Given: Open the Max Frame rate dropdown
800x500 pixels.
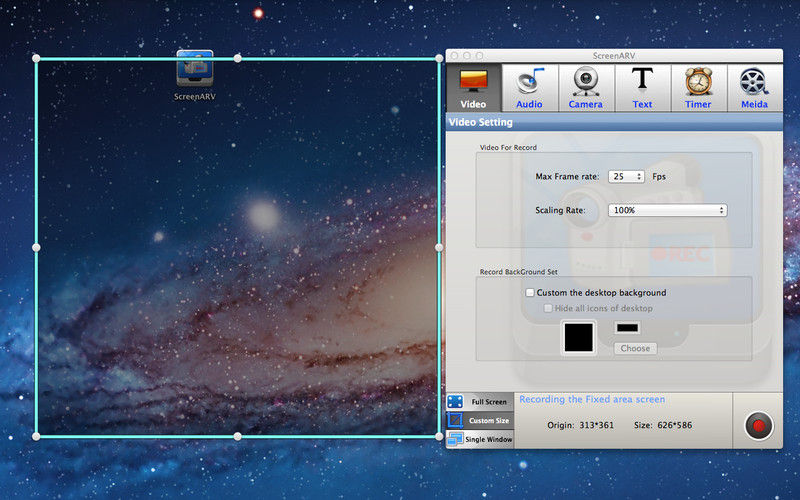Looking at the screenshot, I should pyautogui.click(x=627, y=176).
